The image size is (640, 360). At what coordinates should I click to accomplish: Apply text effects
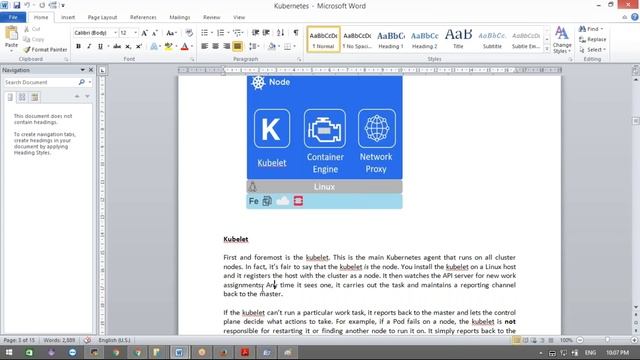[154, 47]
